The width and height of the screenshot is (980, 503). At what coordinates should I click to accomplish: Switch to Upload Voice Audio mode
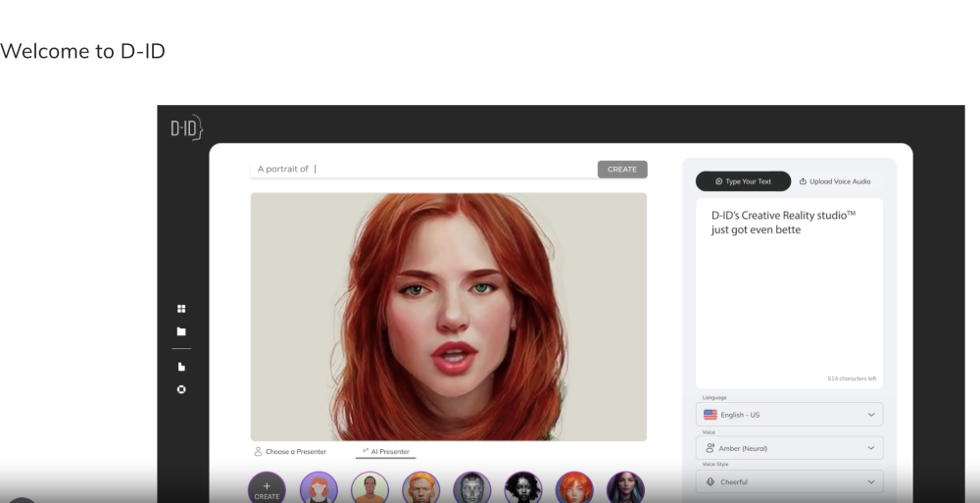click(835, 181)
